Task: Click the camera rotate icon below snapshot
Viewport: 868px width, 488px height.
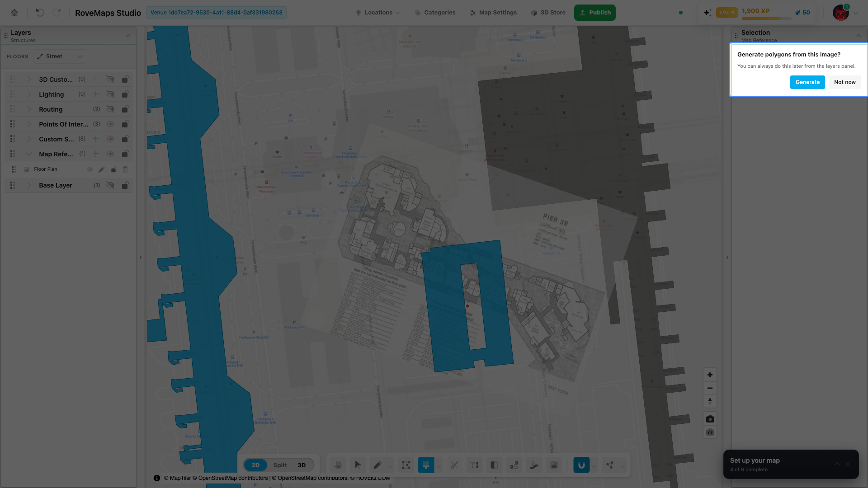Action: coord(710,432)
